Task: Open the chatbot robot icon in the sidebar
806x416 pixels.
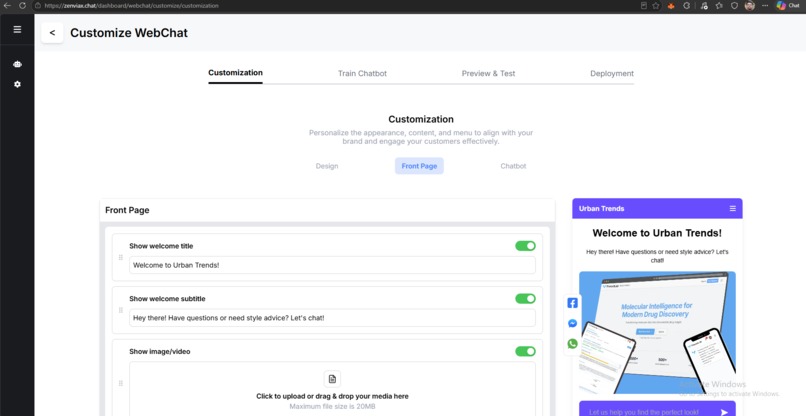Action: tap(17, 64)
